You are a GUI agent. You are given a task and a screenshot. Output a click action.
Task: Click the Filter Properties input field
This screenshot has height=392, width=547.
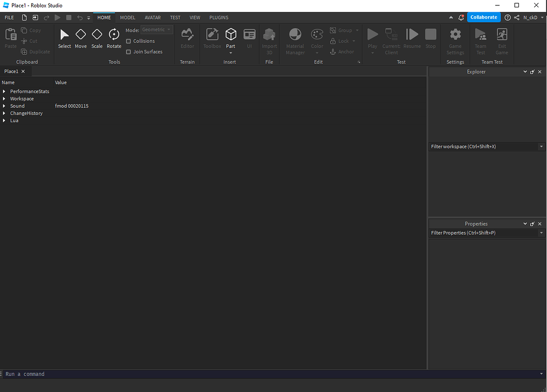tap(484, 233)
